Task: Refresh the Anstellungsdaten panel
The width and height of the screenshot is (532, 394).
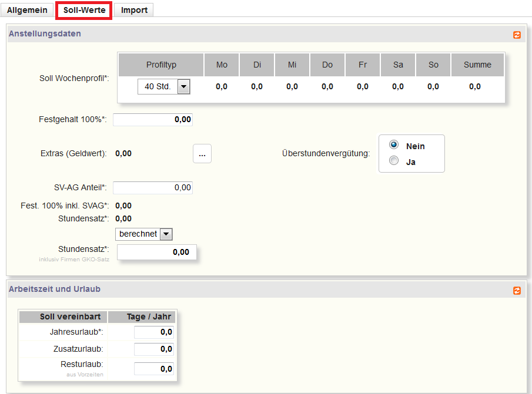Action: pyautogui.click(x=517, y=35)
